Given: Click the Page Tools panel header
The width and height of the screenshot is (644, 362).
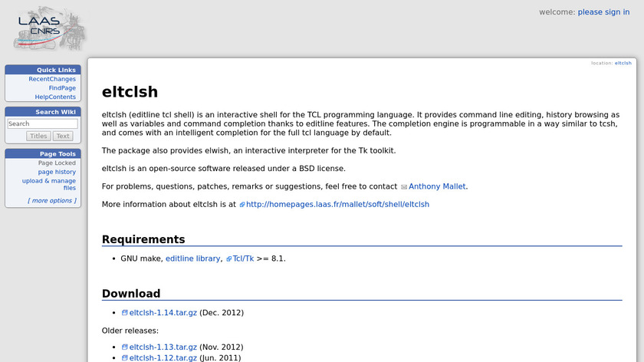Looking at the screenshot, I should pyautogui.click(x=43, y=153).
